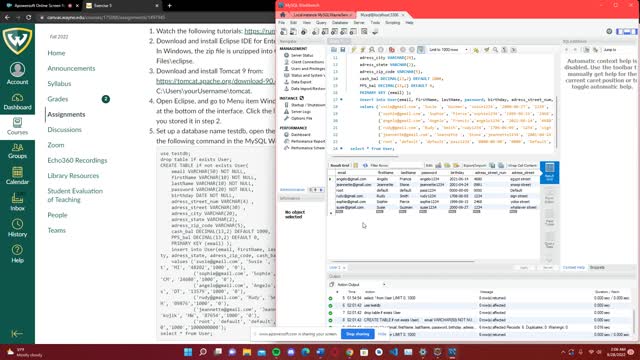
Task: Click Workbench home tab icon
Action: 282,15
